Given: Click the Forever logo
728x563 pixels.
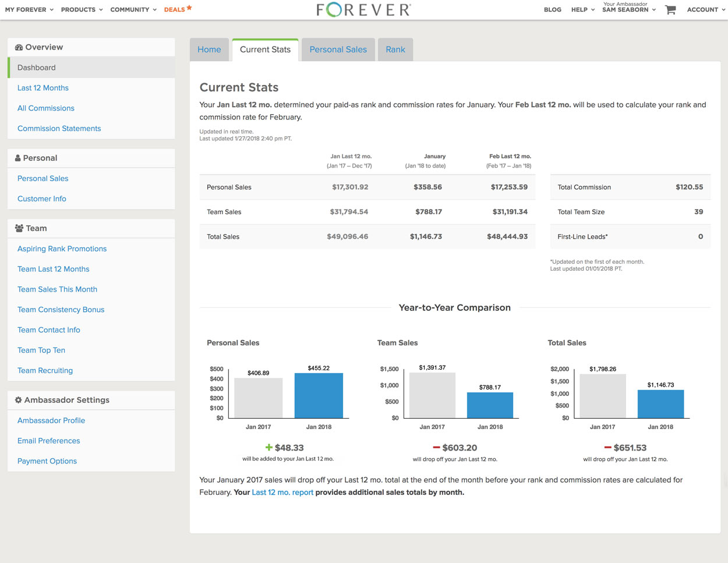Looking at the screenshot, I should coord(364,9).
